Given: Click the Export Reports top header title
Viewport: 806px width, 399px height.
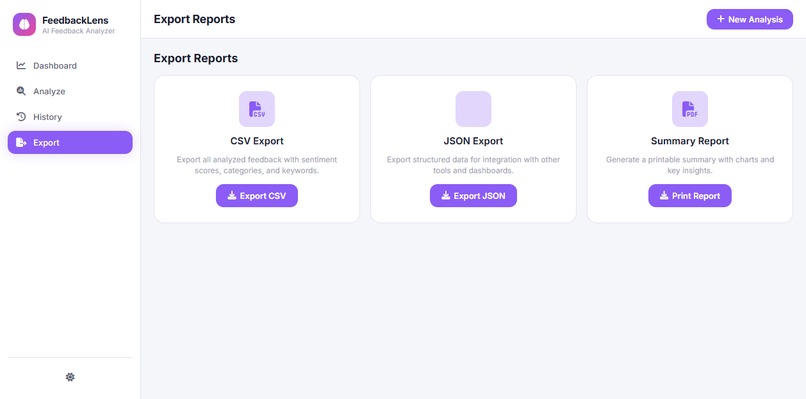Looking at the screenshot, I should pos(194,19).
